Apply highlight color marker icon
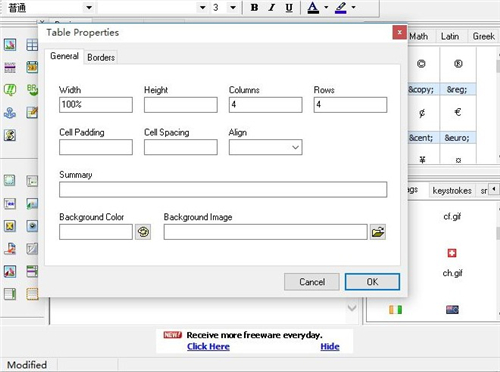The image size is (500, 372). (x=341, y=7)
